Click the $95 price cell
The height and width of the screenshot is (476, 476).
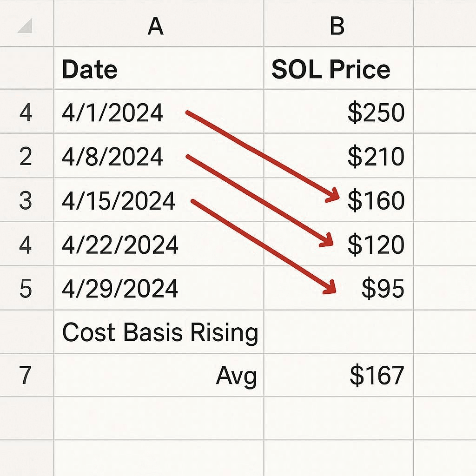tap(383, 289)
